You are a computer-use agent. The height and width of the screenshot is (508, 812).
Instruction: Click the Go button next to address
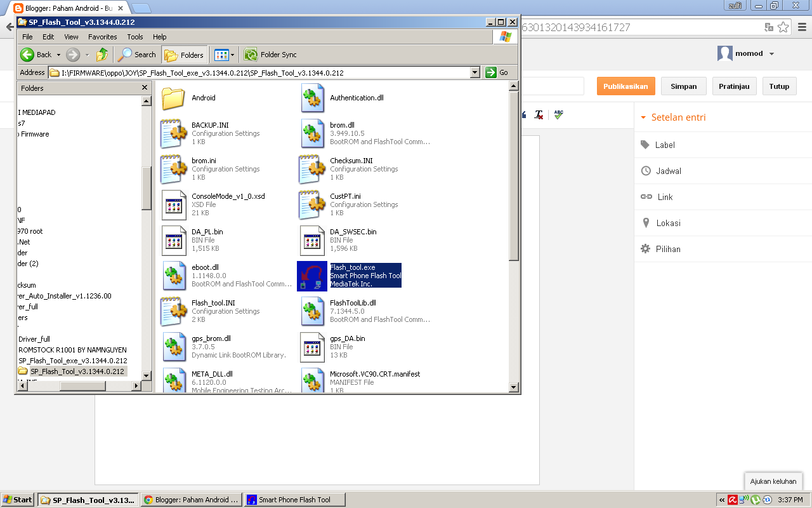point(497,72)
